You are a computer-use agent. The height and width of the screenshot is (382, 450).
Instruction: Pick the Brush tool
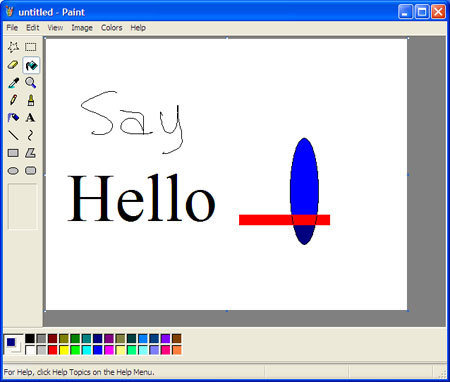click(31, 100)
